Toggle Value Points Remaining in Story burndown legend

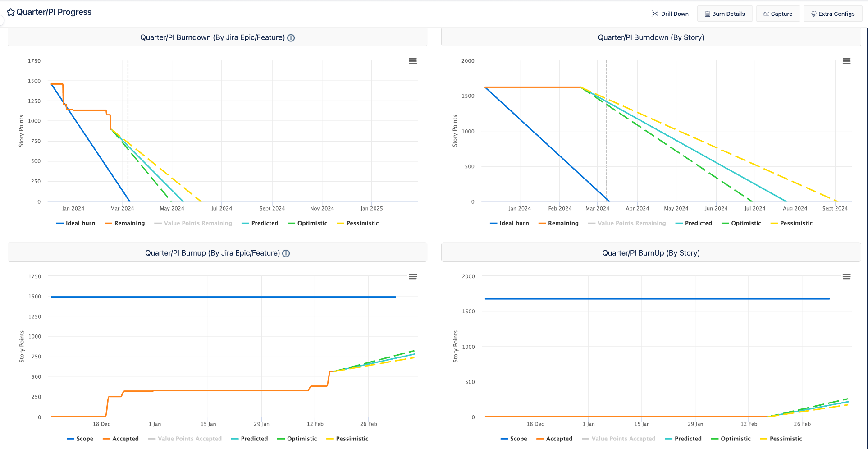(x=627, y=223)
